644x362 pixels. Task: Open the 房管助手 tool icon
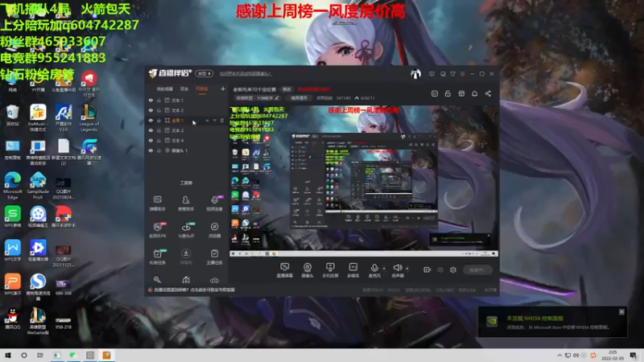tap(186, 204)
